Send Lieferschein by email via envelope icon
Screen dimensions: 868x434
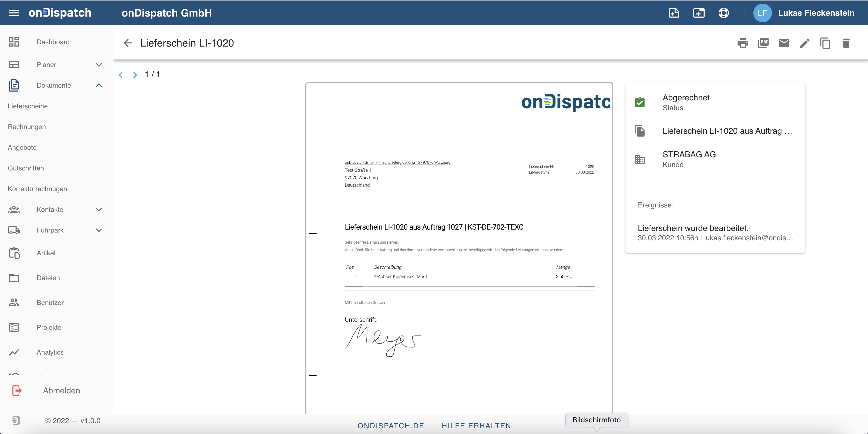784,43
